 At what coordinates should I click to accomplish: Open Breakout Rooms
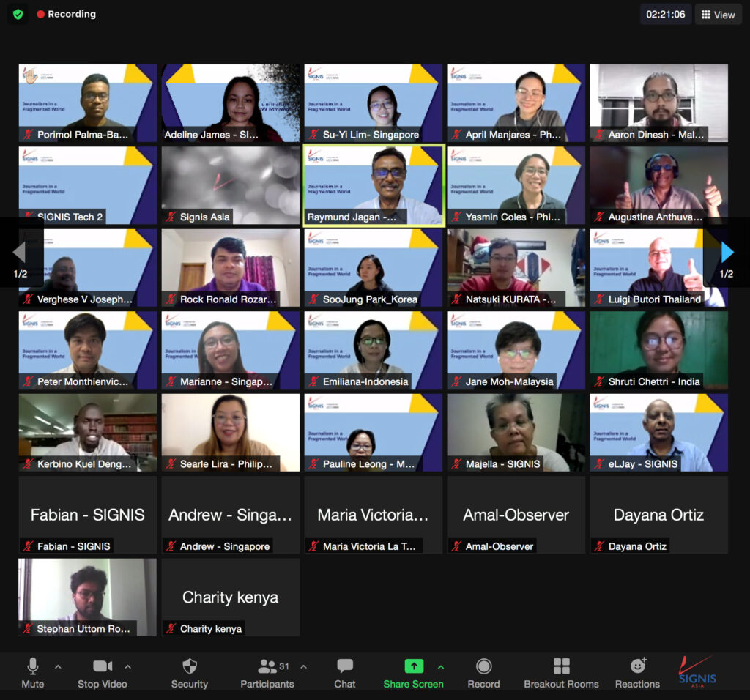pyautogui.click(x=561, y=673)
